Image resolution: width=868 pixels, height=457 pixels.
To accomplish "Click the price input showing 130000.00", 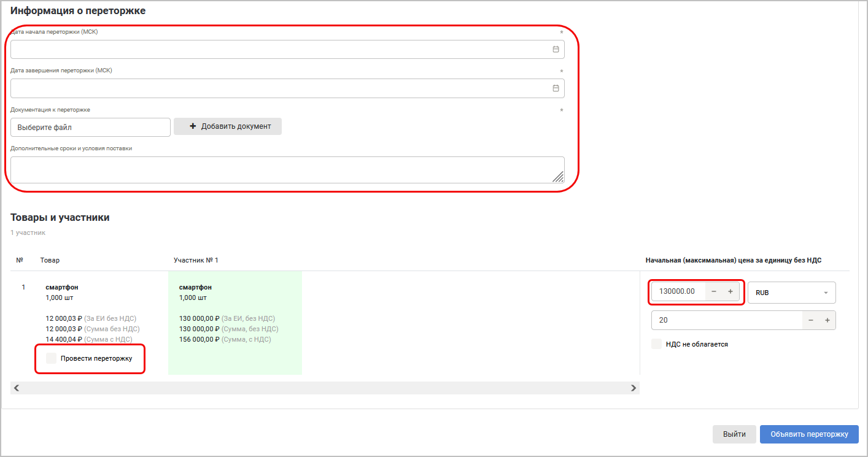I will point(677,291).
